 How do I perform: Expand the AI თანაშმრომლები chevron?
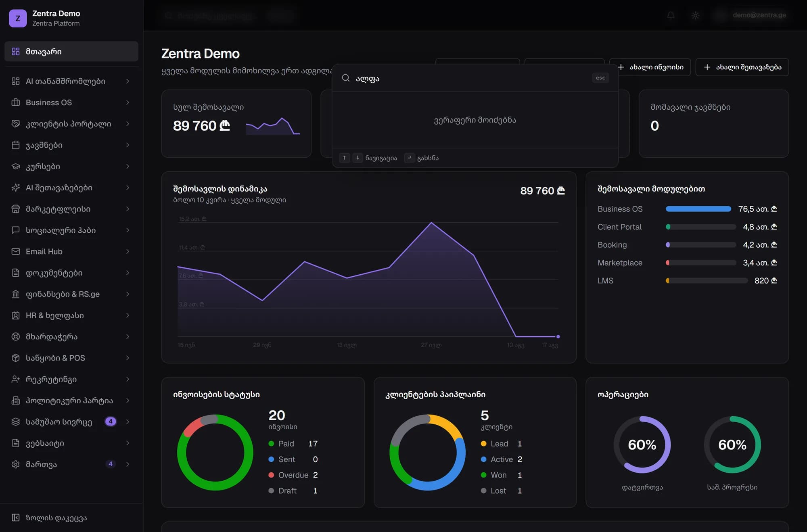tap(128, 81)
